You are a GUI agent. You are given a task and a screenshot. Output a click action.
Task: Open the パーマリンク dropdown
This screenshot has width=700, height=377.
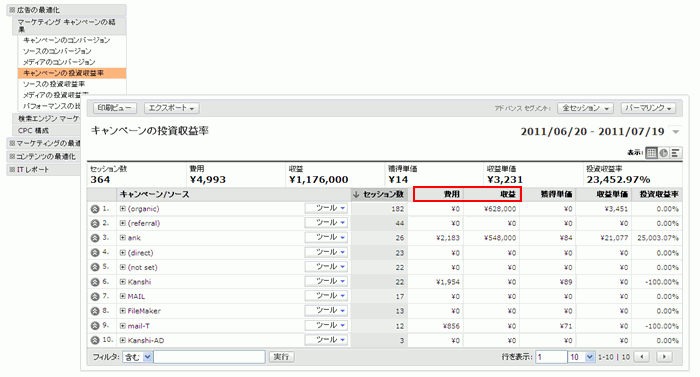[x=648, y=108]
